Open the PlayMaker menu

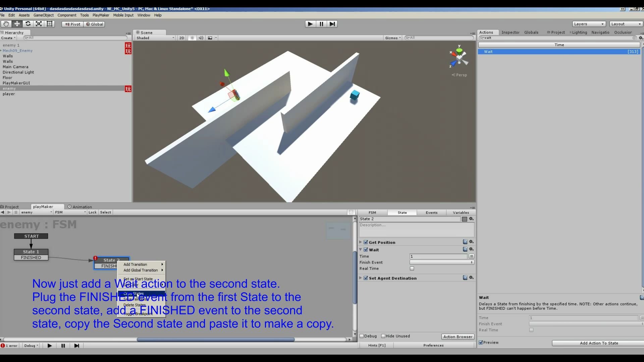tap(101, 15)
